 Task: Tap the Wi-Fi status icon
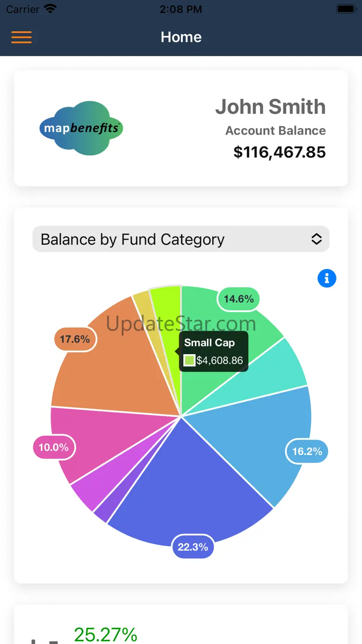[x=50, y=9]
